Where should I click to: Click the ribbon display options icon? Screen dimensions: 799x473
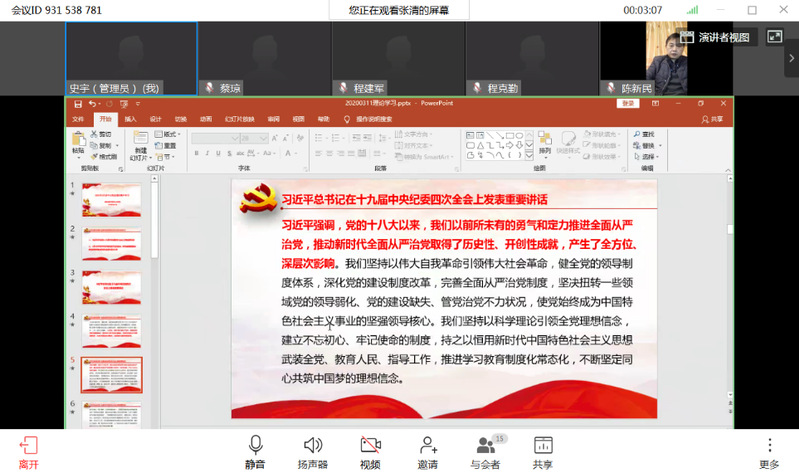(655, 103)
